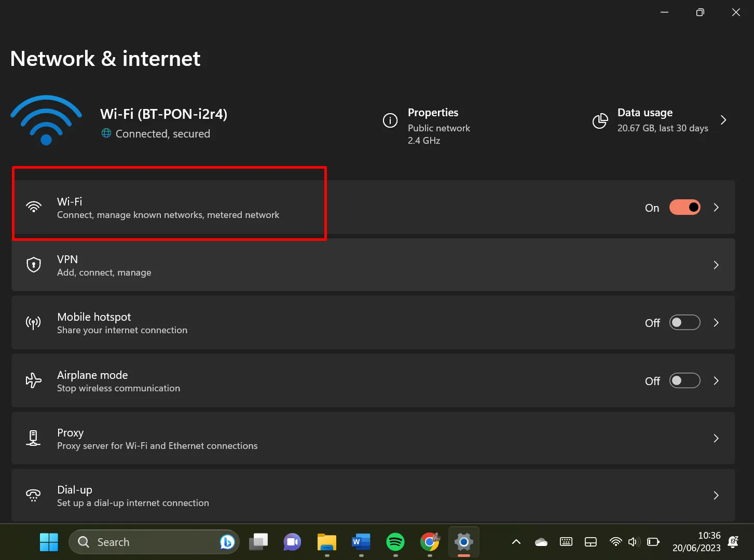This screenshot has height=560, width=754.
Task: Open the Dial-up row chevron
Action: click(x=716, y=495)
